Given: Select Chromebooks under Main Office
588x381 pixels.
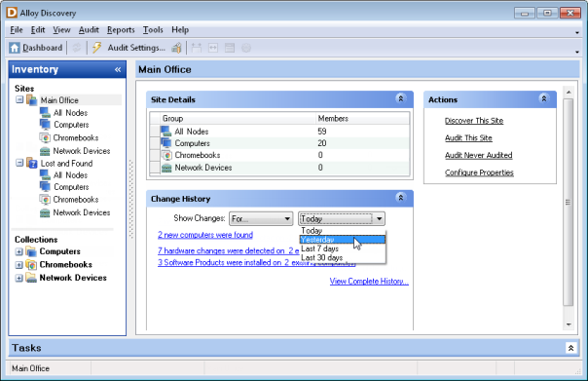Looking at the screenshot, I should (x=76, y=137).
